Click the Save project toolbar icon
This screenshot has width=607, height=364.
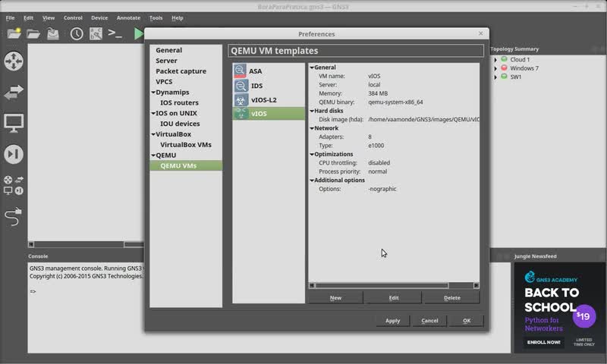tap(53, 34)
